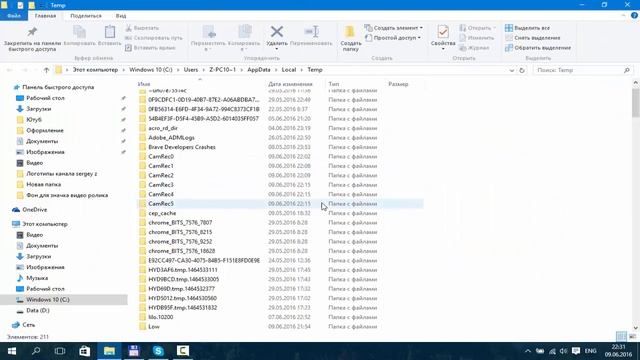Click the AppData breadcrumb in the address bar
Image resolution: width=640 pixels, height=360 pixels.
259,70
